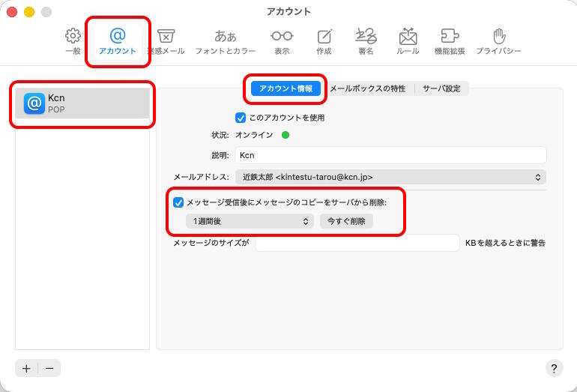Switch to the 表示 viewing pane
Screen dimensions: 577x392
[282, 41]
